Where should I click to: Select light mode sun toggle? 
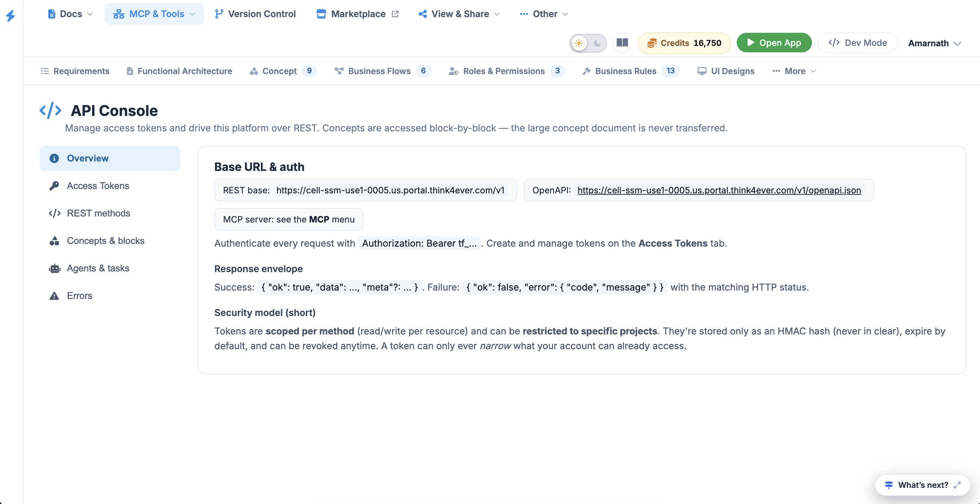[579, 43]
